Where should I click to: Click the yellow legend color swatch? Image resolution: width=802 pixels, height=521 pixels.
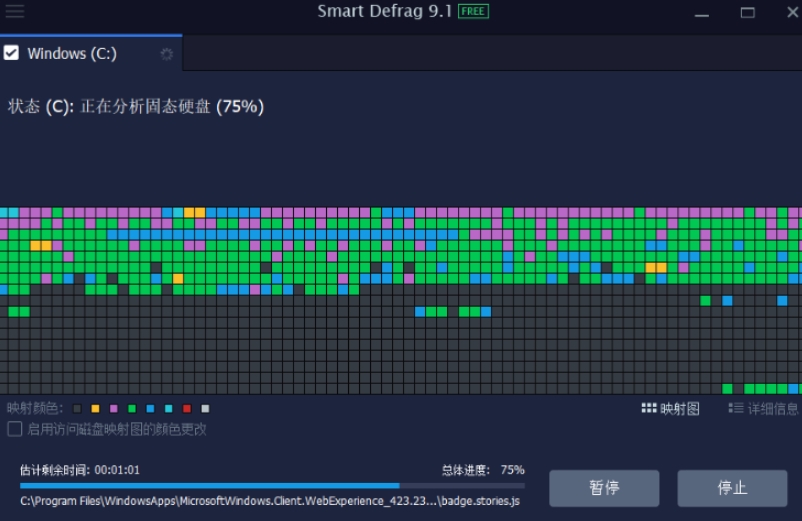click(x=95, y=409)
